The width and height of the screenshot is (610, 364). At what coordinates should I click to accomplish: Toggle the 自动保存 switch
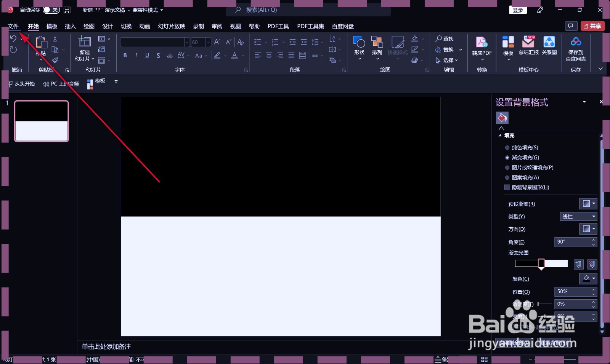pos(51,10)
